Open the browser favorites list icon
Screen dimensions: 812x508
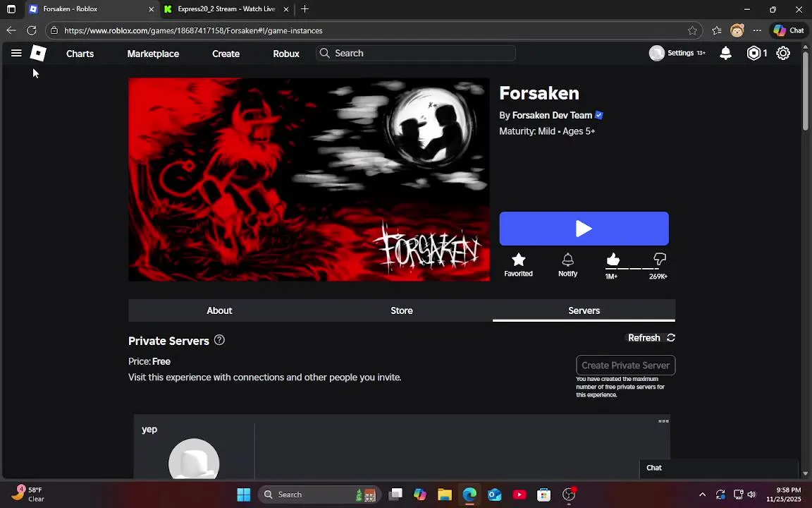pos(717,30)
